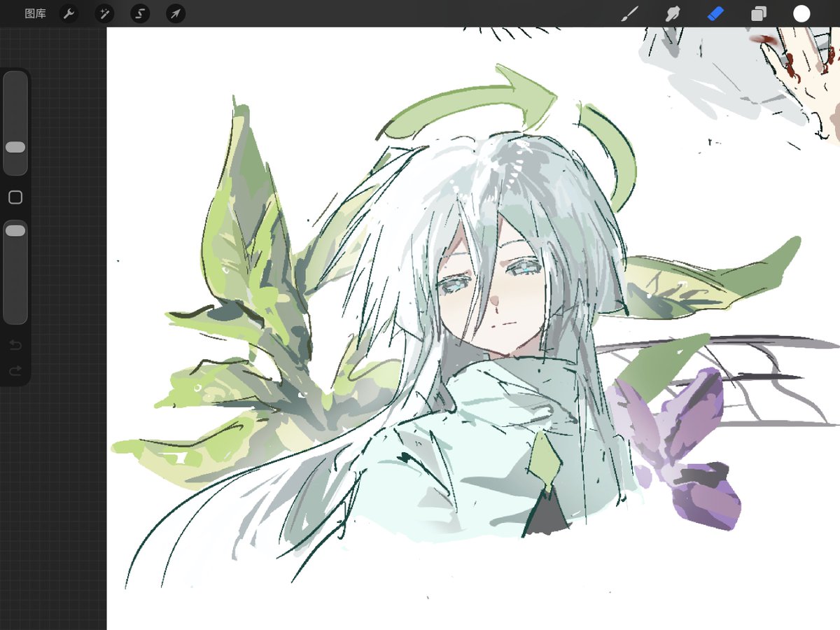The width and height of the screenshot is (840, 630).
Task: Undo the last stroke with sidebar arrow
Action: pyautogui.click(x=15, y=344)
